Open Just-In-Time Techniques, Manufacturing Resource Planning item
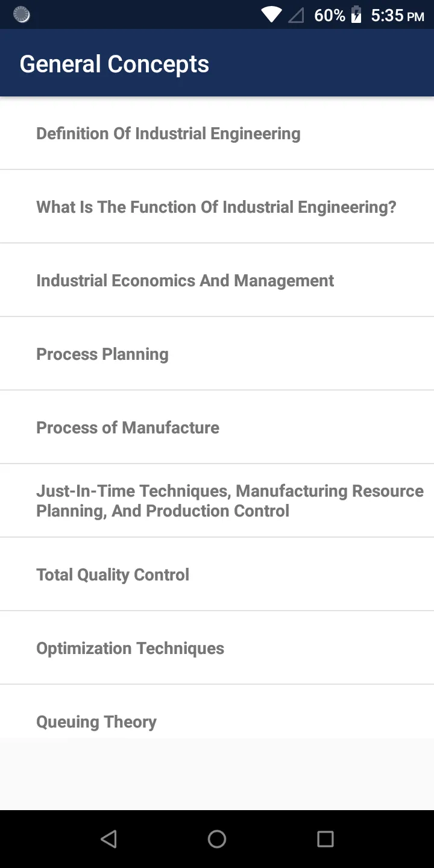The image size is (434, 868). [217, 501]
